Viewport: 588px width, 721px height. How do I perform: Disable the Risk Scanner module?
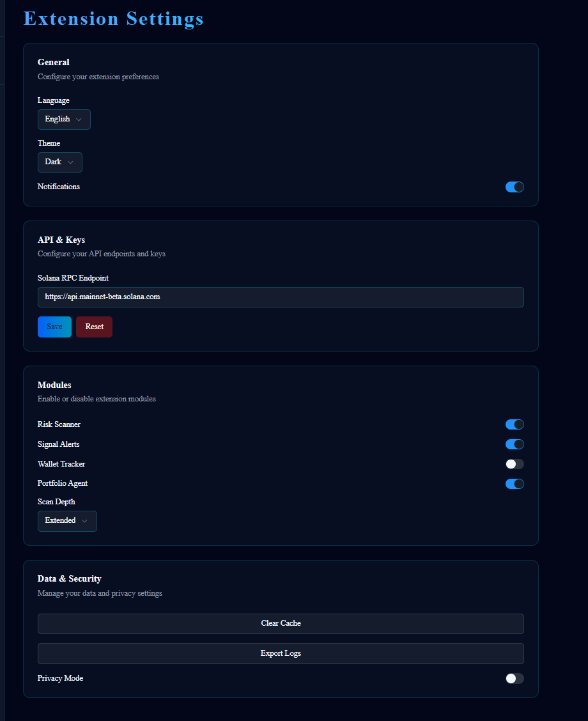[x=514, y=424]
